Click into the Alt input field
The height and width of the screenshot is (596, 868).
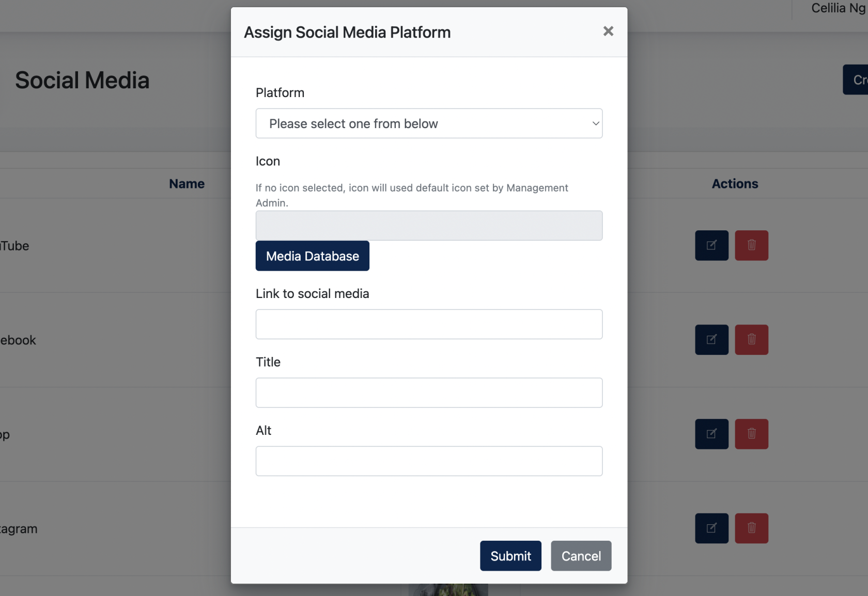[429, 461]
